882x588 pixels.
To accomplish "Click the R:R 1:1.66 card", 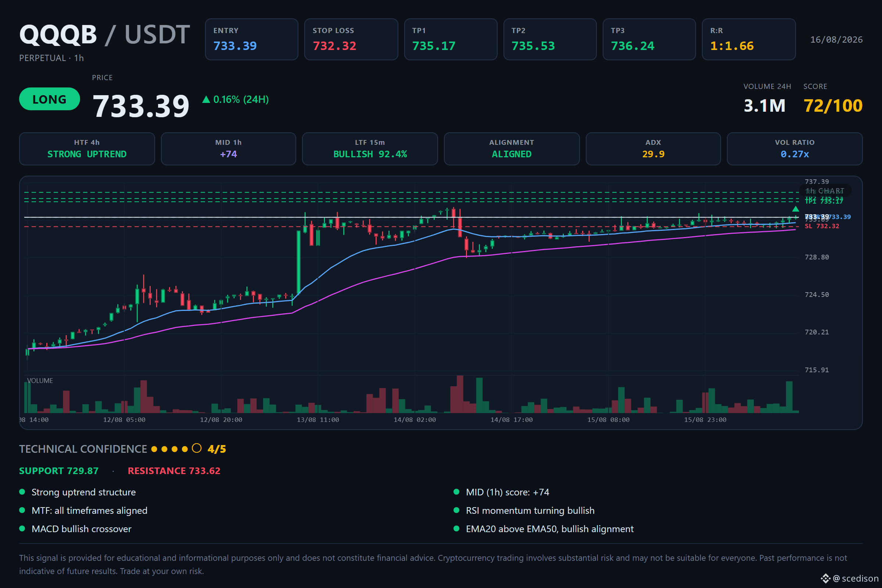I will click(x=749, y=39).
